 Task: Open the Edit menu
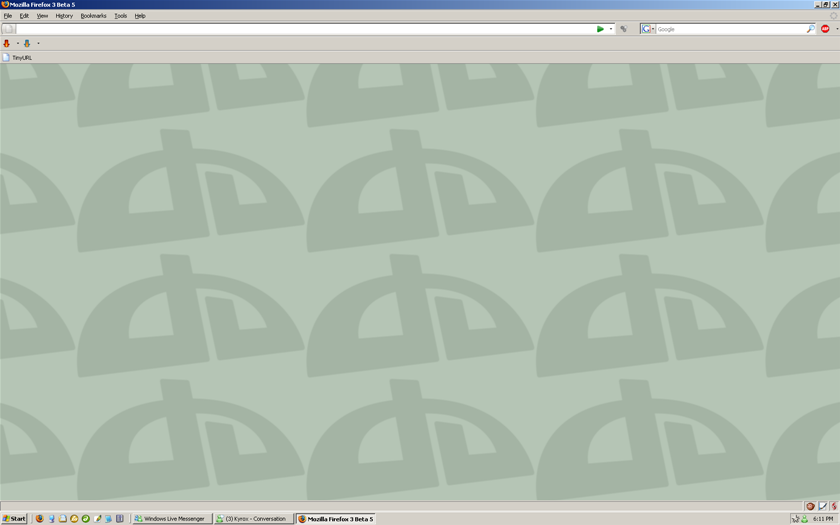point(24,16)
